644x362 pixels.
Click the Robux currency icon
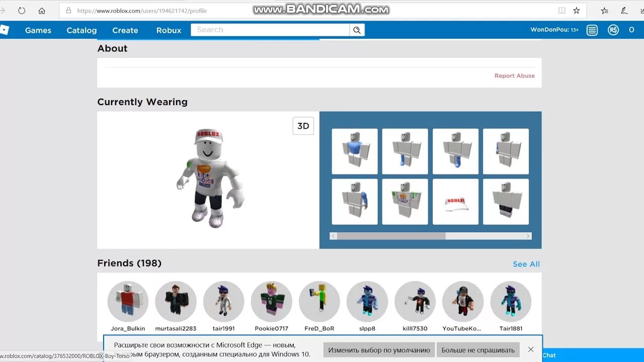[613, 30]
